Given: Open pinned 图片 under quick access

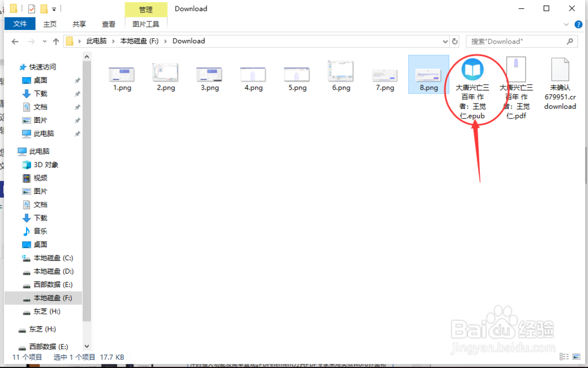Looking at the screenshot, I should click(40, 120).
